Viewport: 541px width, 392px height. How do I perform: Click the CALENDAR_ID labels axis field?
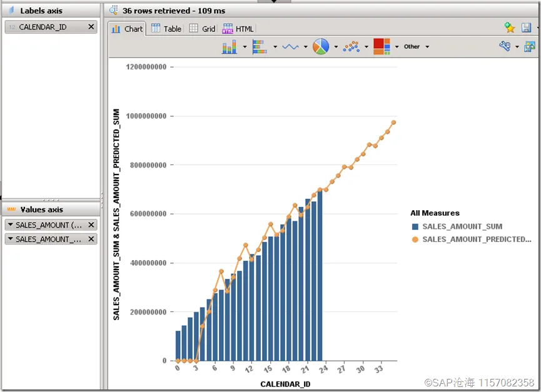[x=51, y=27]
